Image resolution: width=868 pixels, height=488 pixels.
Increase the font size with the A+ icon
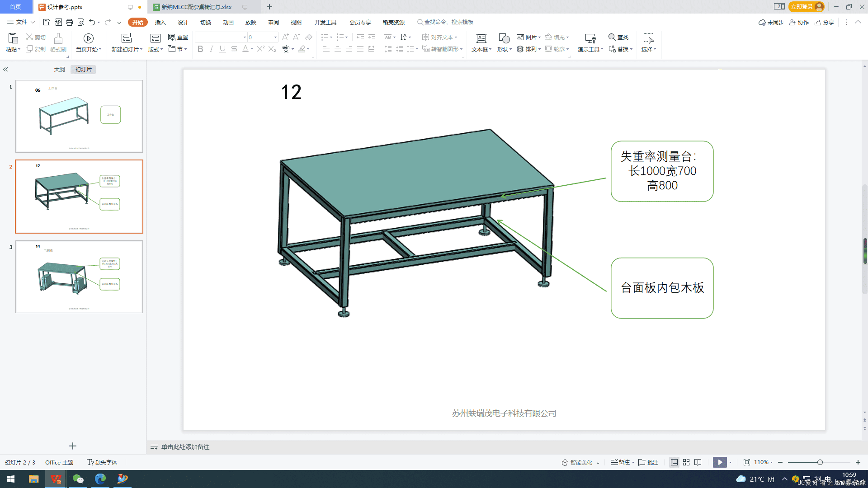click(285, 37)
